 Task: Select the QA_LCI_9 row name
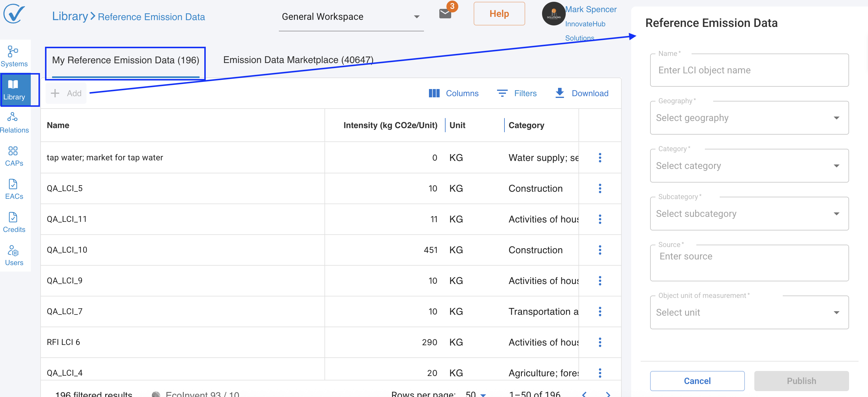[65, 280]
